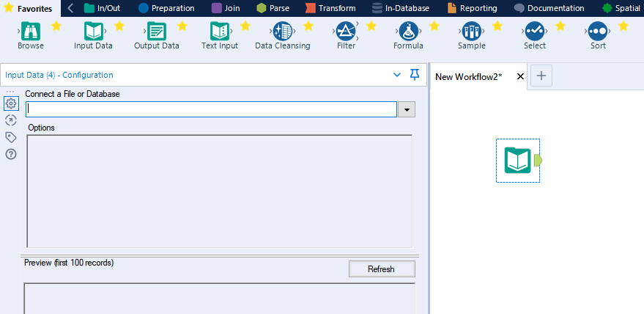Switch to the In/Out tool category

pyautogui.click(x=102, y=8)
